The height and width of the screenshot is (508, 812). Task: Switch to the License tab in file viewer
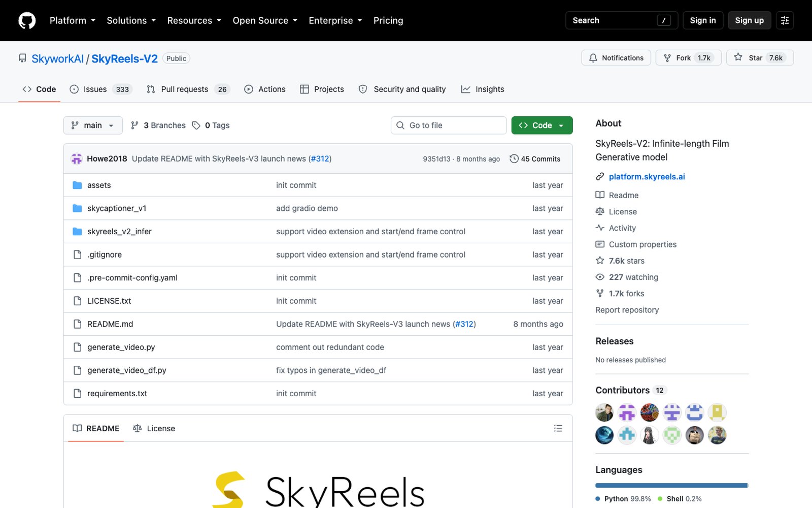point(154,428)
